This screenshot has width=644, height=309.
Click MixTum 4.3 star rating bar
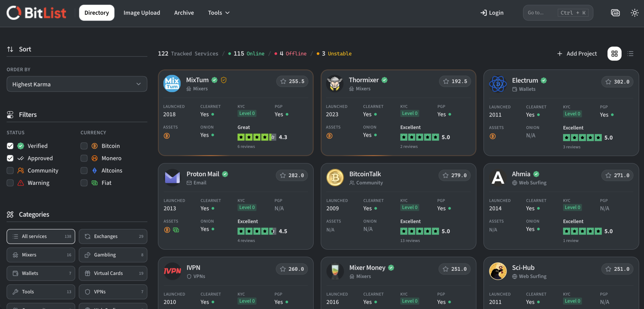click(257, 137)
